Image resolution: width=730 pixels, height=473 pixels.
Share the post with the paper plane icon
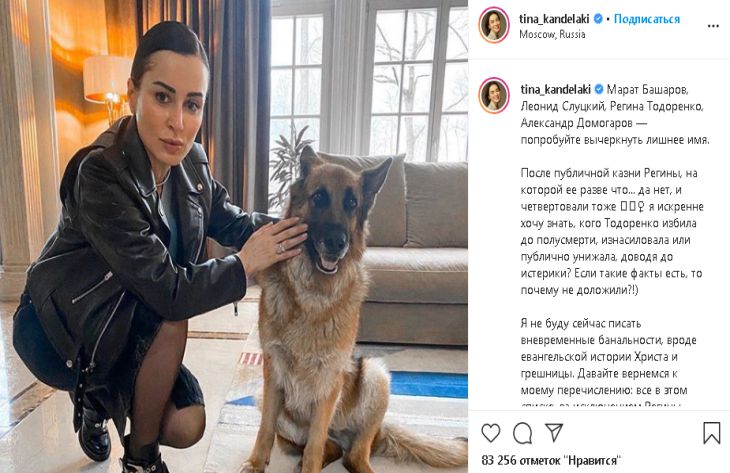pos(554,432)
